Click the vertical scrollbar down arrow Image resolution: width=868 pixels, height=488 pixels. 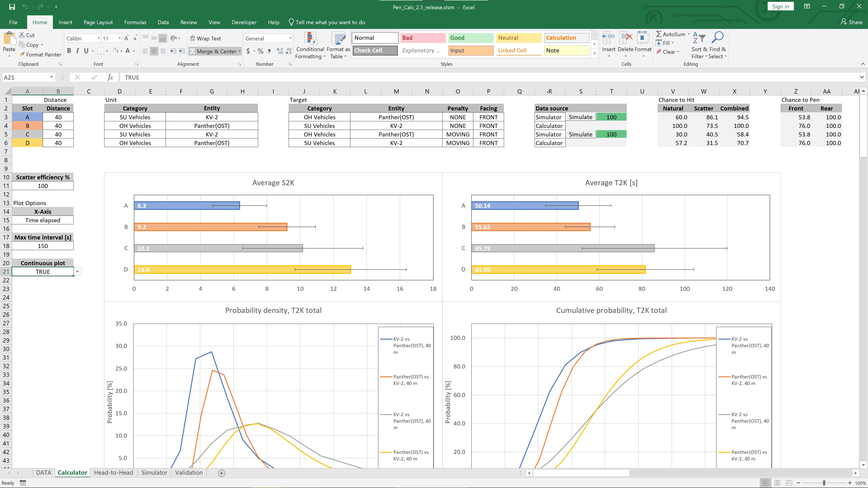pos(863,465)
